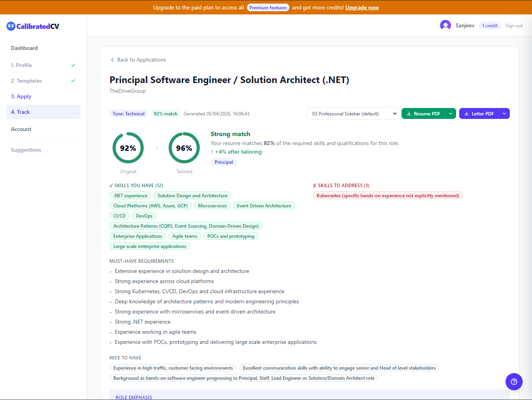
Task: Click the 92% Original score ring
Action: pos(128,148)
